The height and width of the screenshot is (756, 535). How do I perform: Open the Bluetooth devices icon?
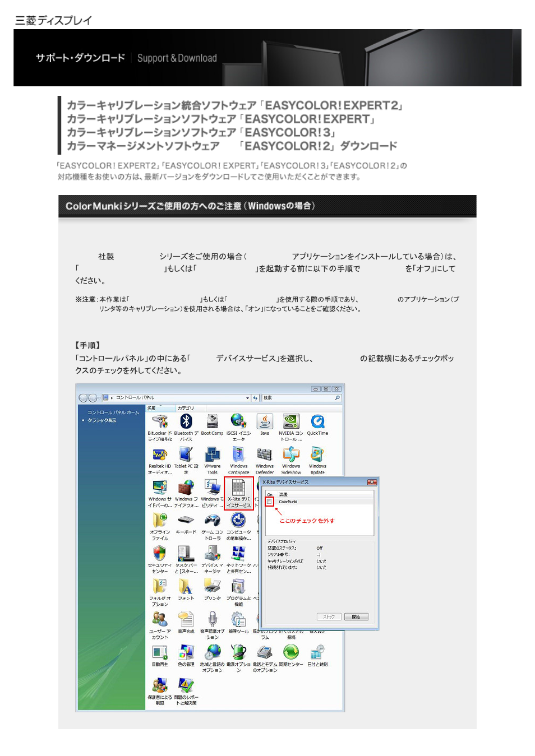(x=186, y=428)
